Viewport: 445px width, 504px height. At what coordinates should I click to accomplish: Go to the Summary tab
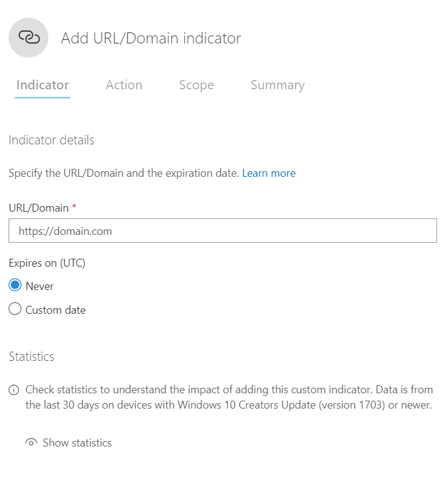pyautogui.click(x=277, y=84)
